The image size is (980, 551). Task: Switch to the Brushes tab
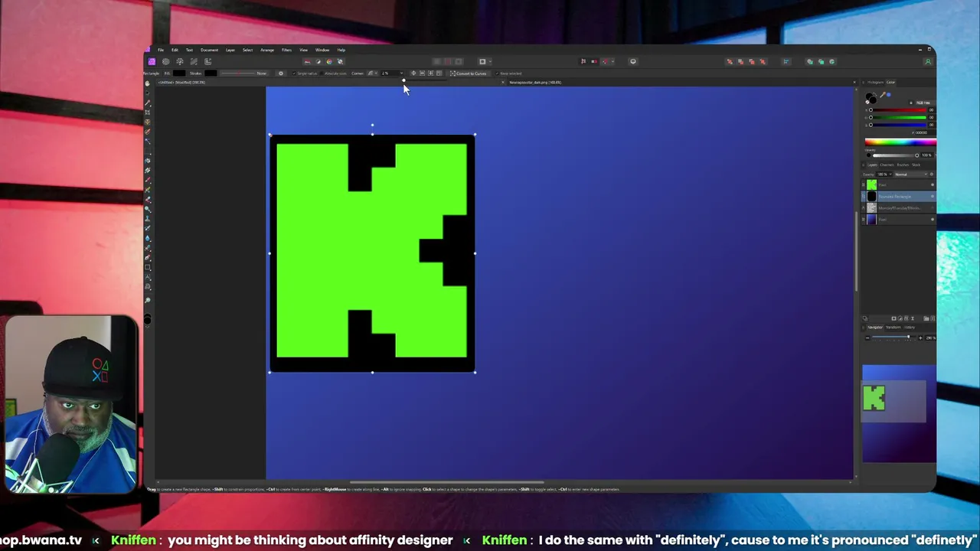click(903, 165)
